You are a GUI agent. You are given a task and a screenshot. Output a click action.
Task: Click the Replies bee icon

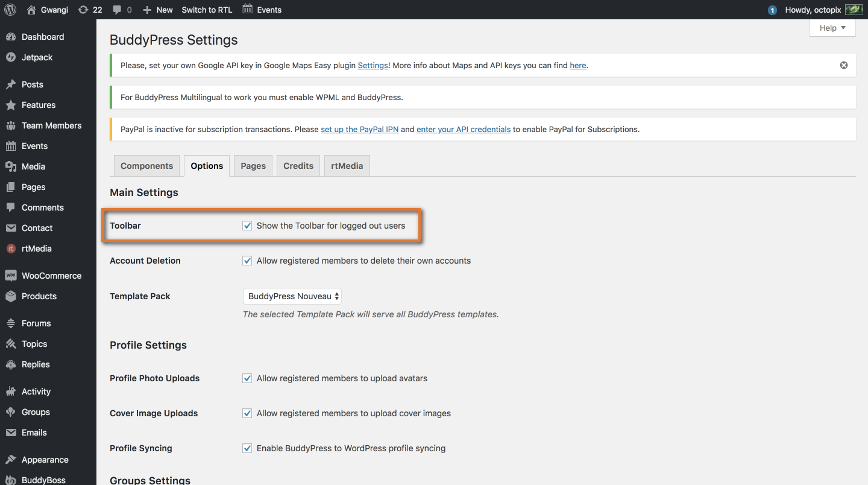coord(11,364)
